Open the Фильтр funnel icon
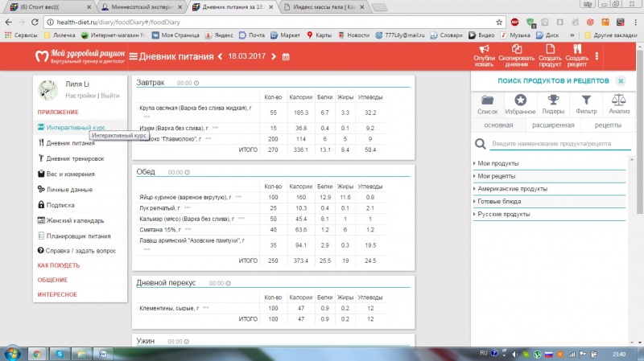Screen dimensions: 644x361 coord(586,101)
